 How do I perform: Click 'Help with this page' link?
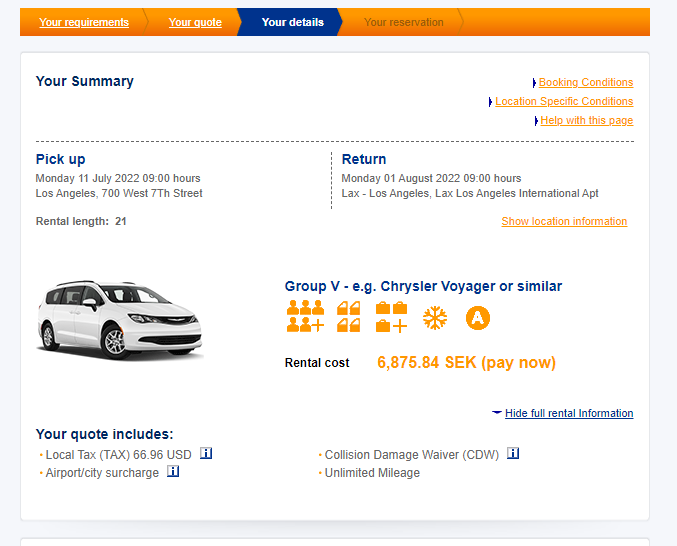click(586, 120)
